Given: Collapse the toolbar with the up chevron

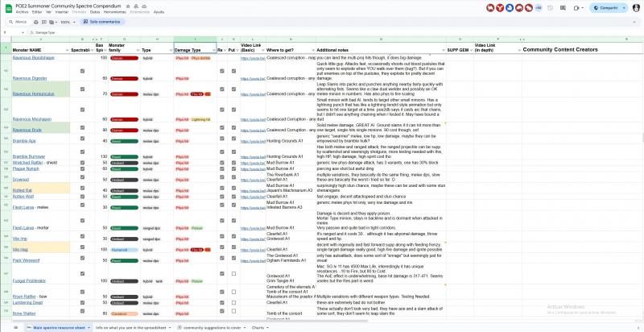Looking at the screenshot, I should pos(636,22).
